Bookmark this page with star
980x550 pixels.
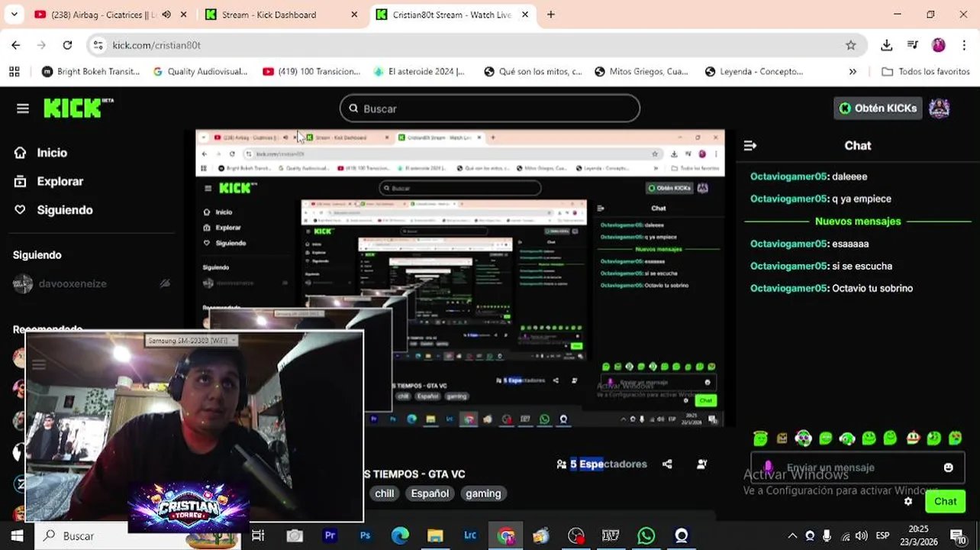(x=850, y=45)
